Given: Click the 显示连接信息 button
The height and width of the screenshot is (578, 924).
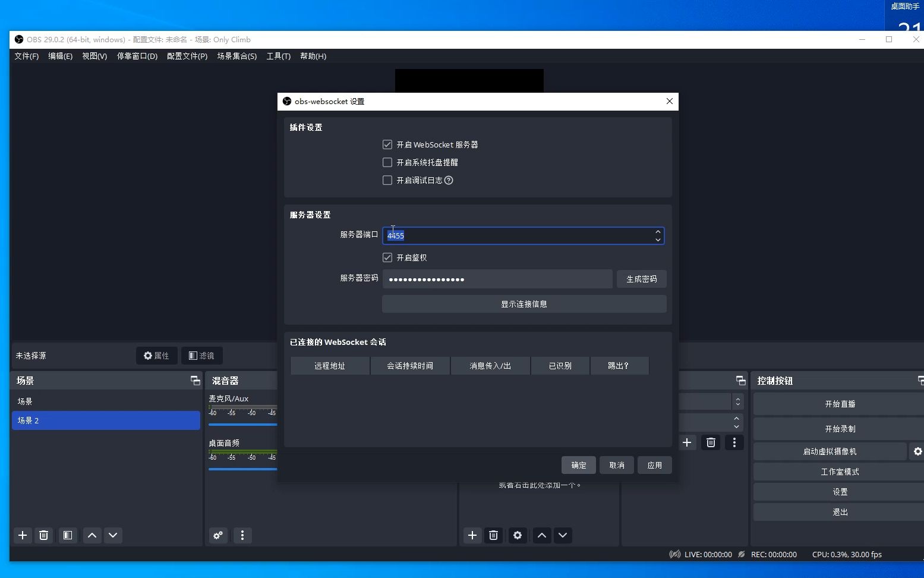Looking at the screenshot, I should coord(524,304).
